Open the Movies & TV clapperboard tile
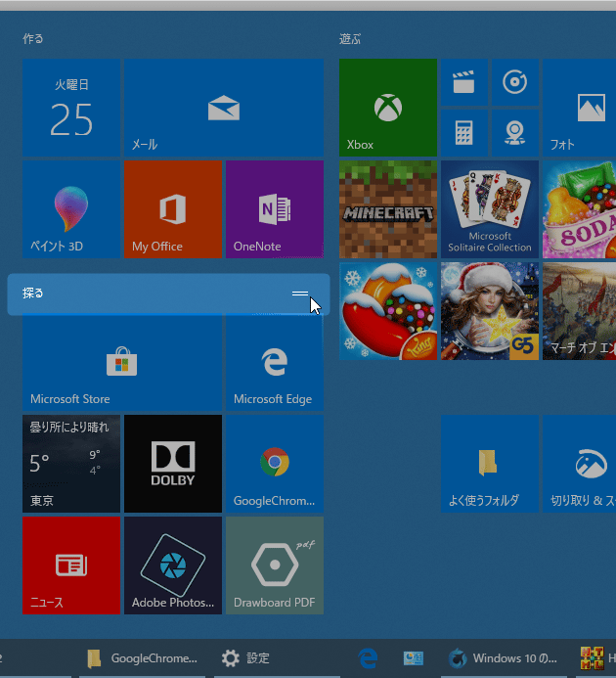Viewport: 616px width, 678px height. 464,82
